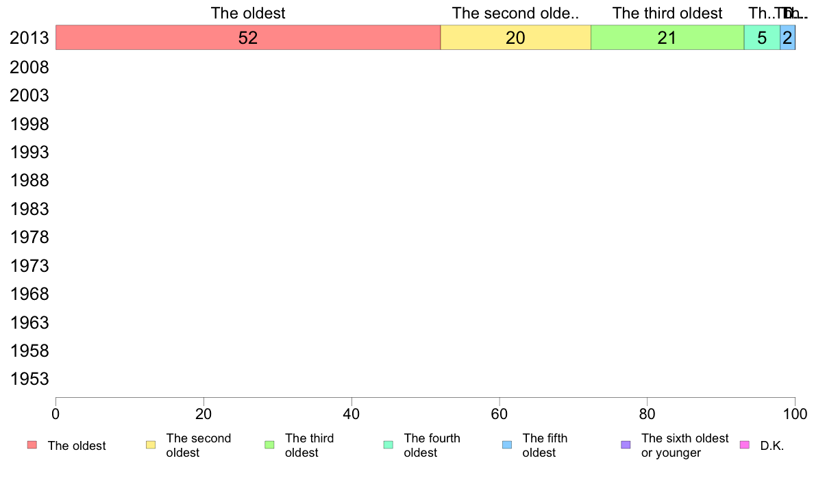The image size is (814, 504).
Task: Click the teal 'The fourth oldest' legend swatch
Action: point(388,445)
